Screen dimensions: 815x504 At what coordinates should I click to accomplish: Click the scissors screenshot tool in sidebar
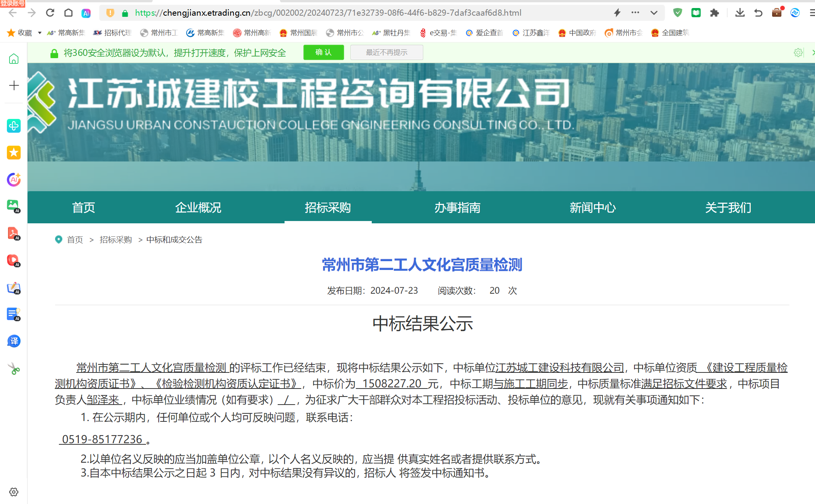pyautogui.click(x=14, y=369)
